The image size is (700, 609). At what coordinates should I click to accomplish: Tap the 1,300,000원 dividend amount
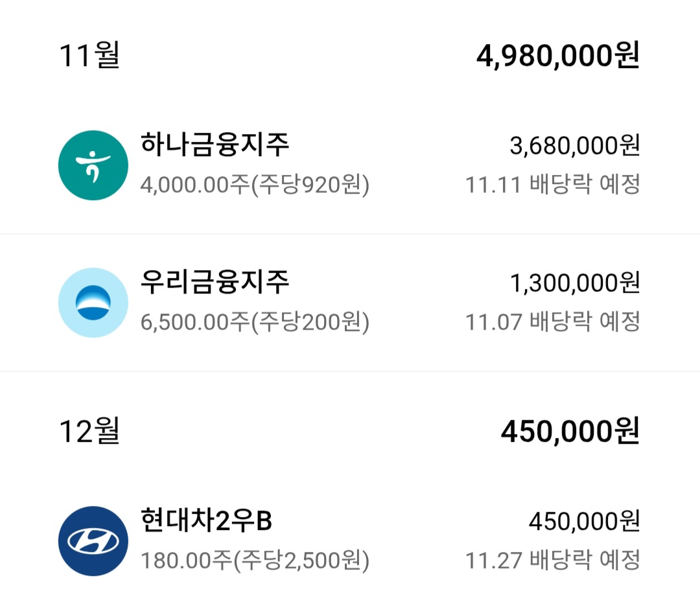575,283
